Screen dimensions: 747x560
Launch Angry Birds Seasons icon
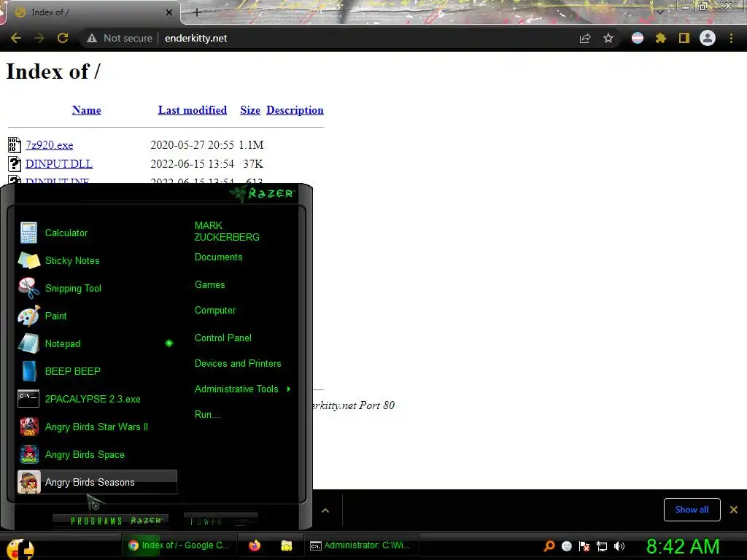coord(28,482)
